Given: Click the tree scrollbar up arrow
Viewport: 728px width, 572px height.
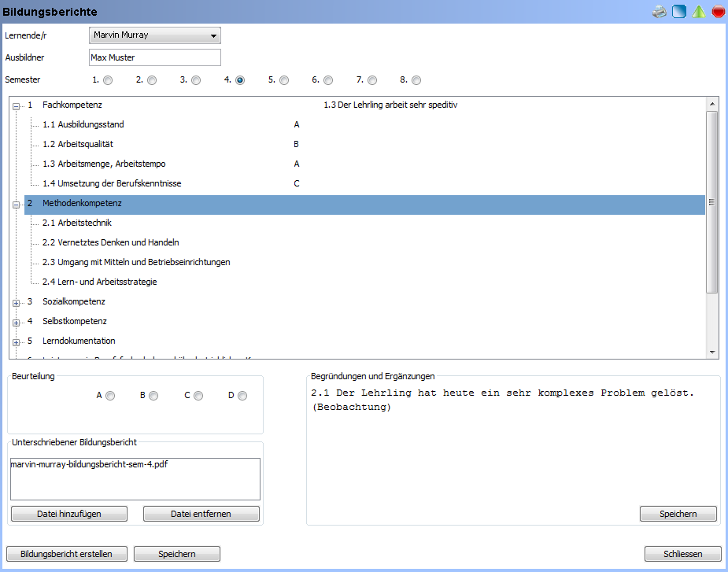Looking at the screenshot, I should 711,104.
